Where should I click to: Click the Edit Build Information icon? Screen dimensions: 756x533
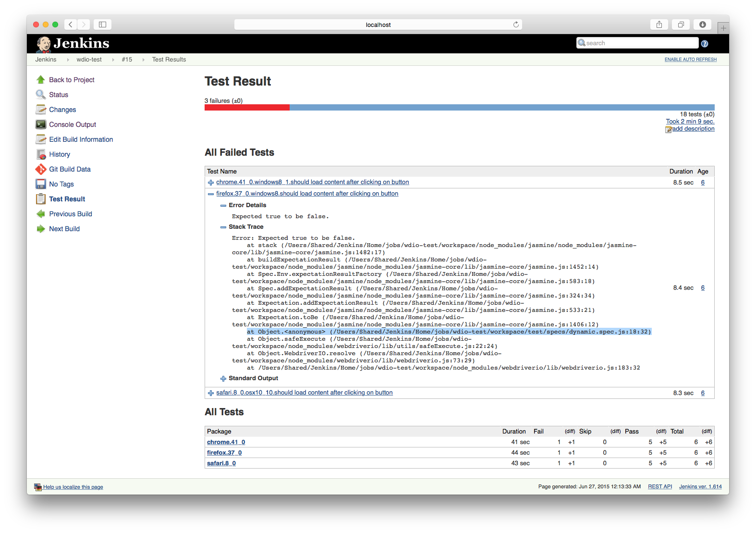point(41,139)
